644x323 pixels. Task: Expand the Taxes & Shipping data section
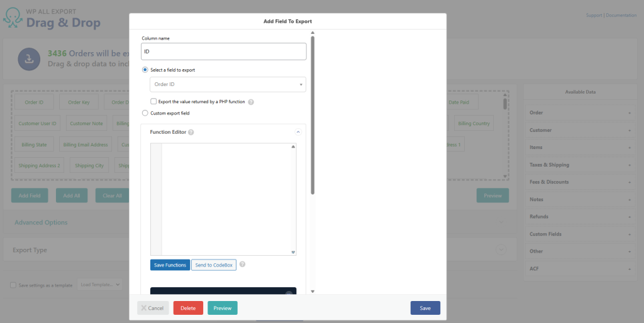coord(579,165)
